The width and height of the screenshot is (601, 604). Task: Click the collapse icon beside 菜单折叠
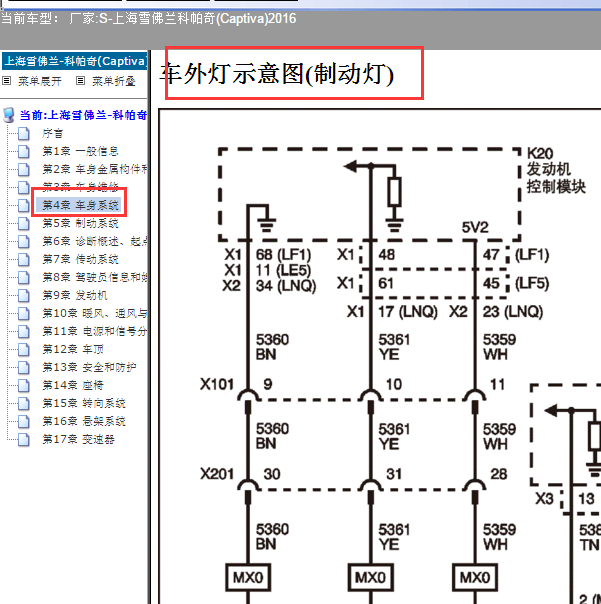80,81
